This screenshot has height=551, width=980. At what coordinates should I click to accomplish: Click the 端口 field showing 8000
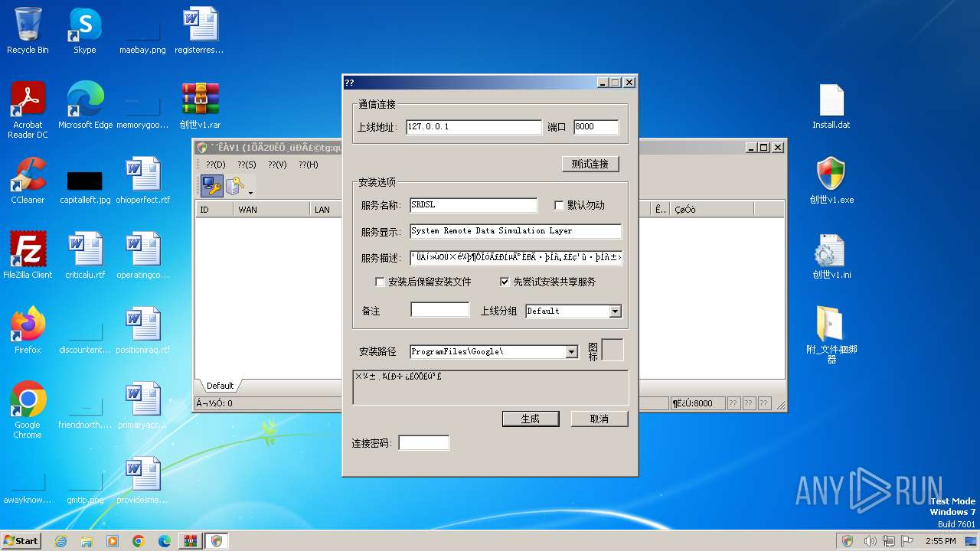(596, 127)
